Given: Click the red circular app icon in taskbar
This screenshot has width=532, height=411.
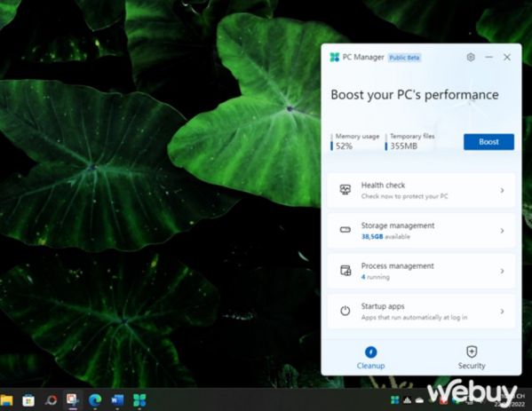Looking at the screenshot, I should point(51,400).
